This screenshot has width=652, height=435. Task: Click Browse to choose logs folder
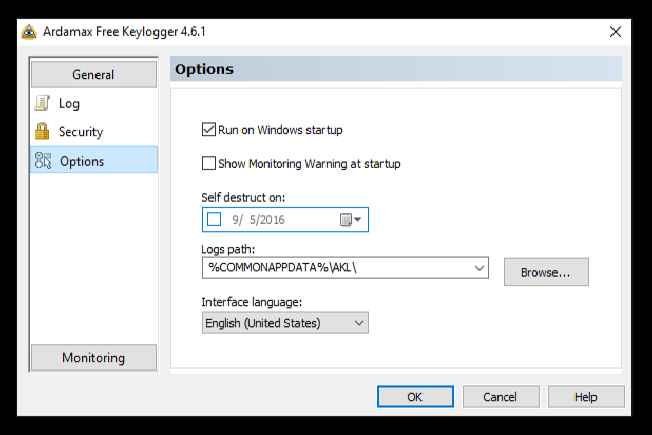pos(545,272)
